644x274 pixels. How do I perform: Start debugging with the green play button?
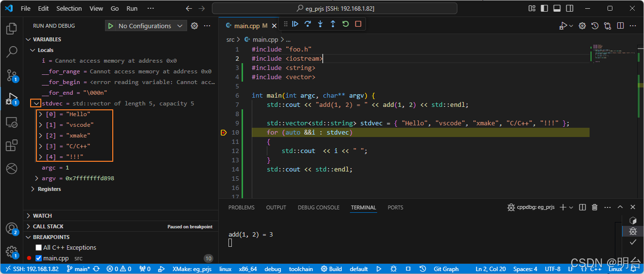click(111, 26)
